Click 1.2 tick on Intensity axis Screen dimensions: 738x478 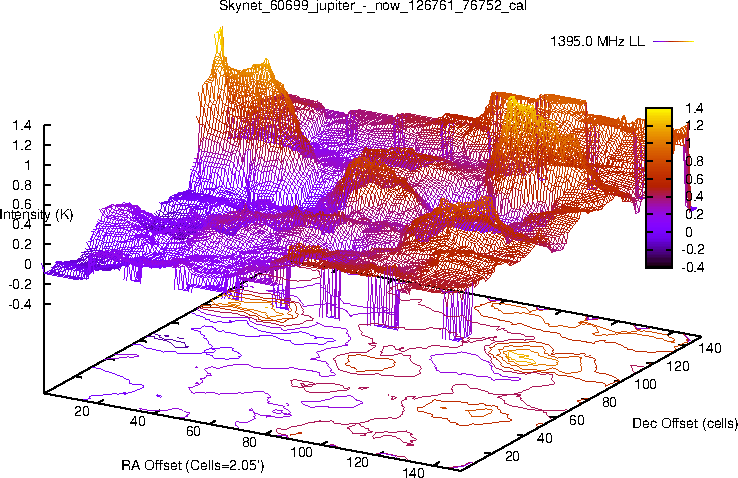tap(22, 145)
